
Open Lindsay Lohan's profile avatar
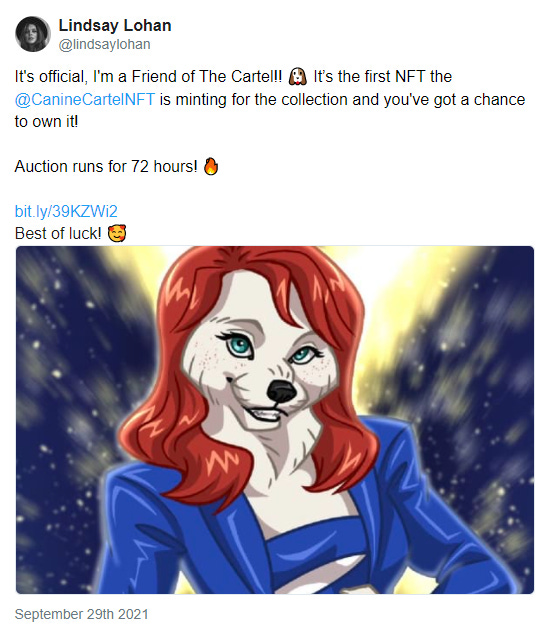tap(33, 34)
